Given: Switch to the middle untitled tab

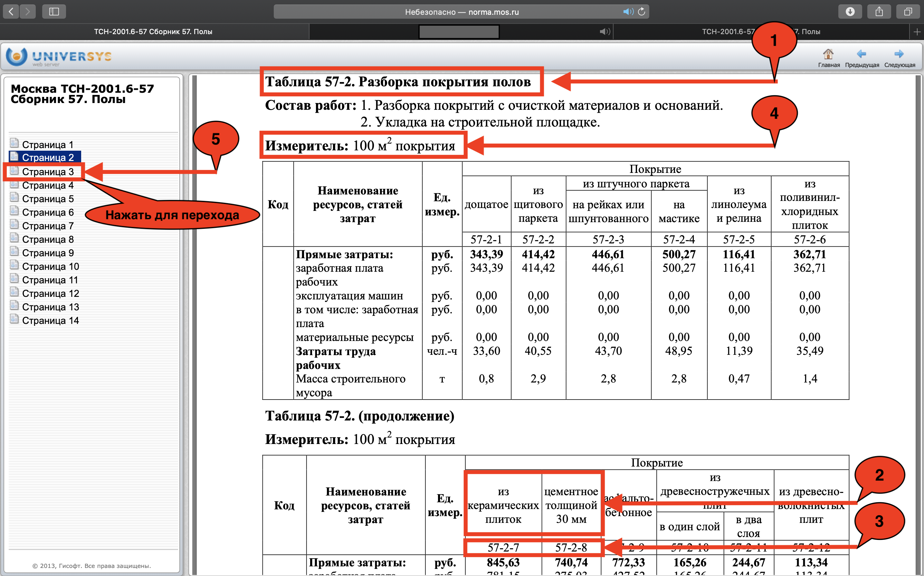Looking at the screenshot, I should pyautogui.click(x=461, y=32).
